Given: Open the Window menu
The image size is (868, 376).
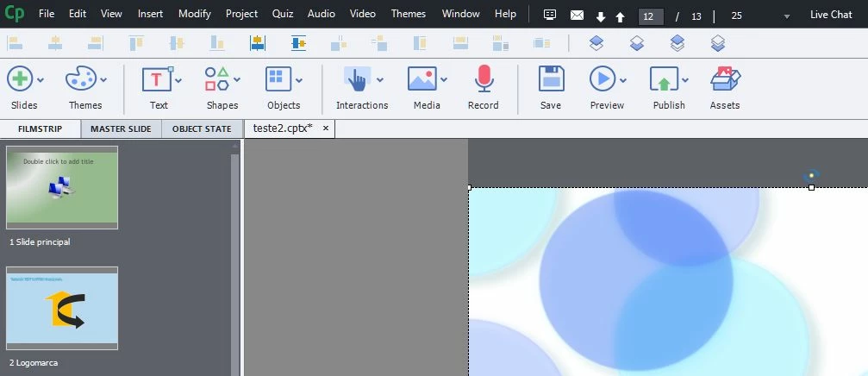Looking at the screenshot, I should pos(460,14).
